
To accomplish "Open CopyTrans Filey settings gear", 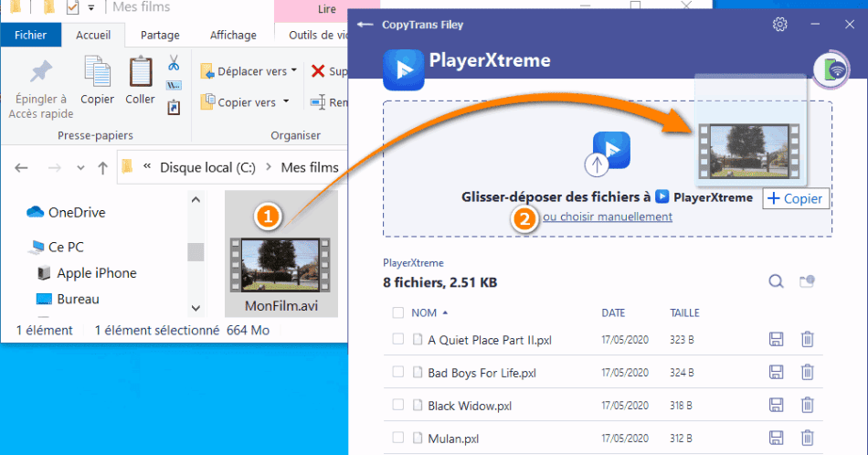I will [x=779, y=25].
